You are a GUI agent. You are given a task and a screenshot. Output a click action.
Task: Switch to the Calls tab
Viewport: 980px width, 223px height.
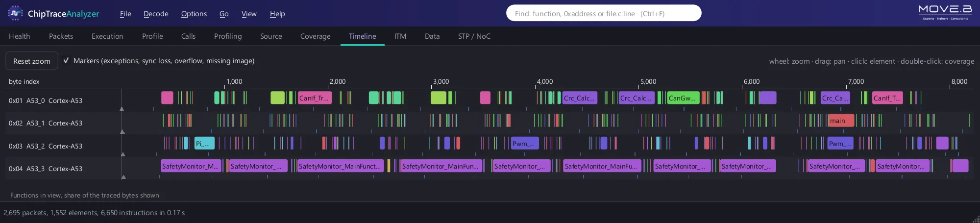click(x=188, y=36)
